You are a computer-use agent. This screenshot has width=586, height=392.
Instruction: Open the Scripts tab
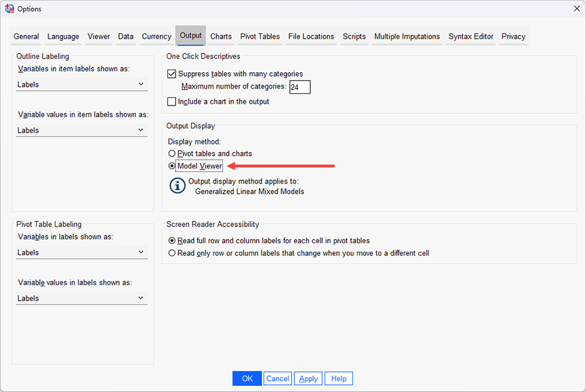pos(354,37)
